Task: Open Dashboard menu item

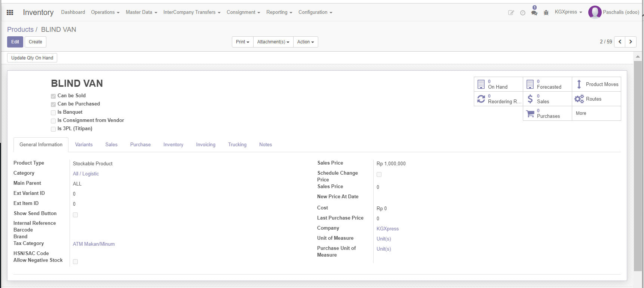Action: 73,12
